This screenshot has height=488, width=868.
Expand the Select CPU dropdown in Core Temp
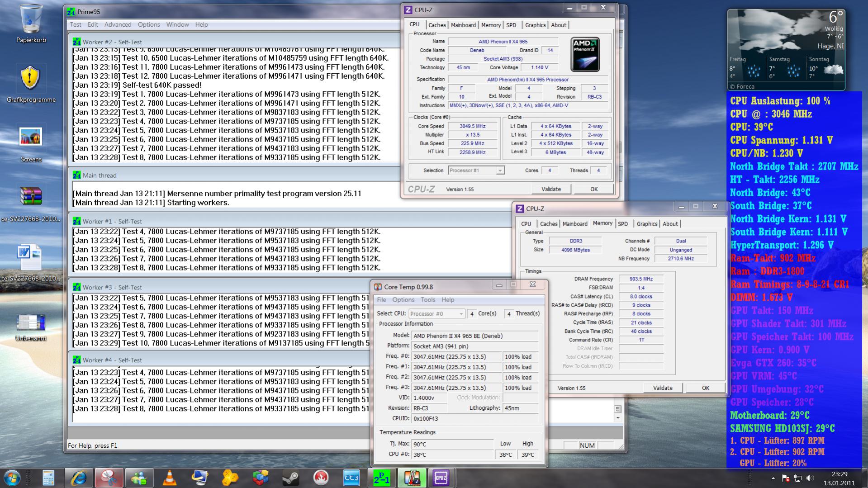(436, 313)
